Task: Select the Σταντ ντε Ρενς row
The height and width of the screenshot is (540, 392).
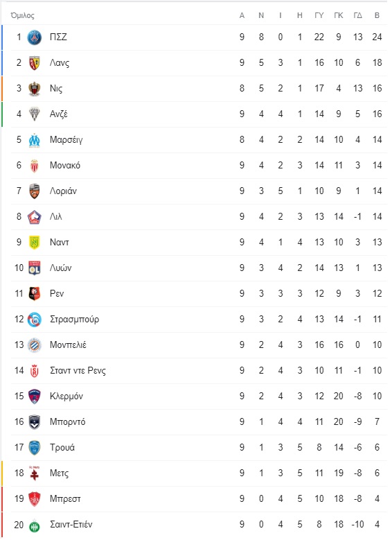Action: point(199,371)
